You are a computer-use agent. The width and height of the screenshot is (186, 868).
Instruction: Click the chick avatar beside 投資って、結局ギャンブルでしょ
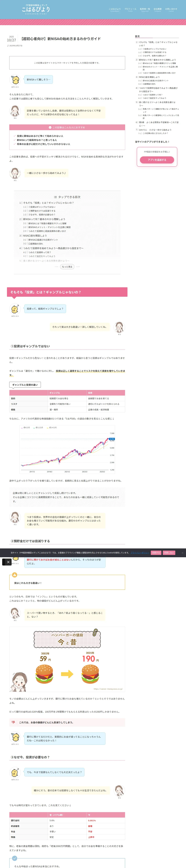(x=15, y=309)
